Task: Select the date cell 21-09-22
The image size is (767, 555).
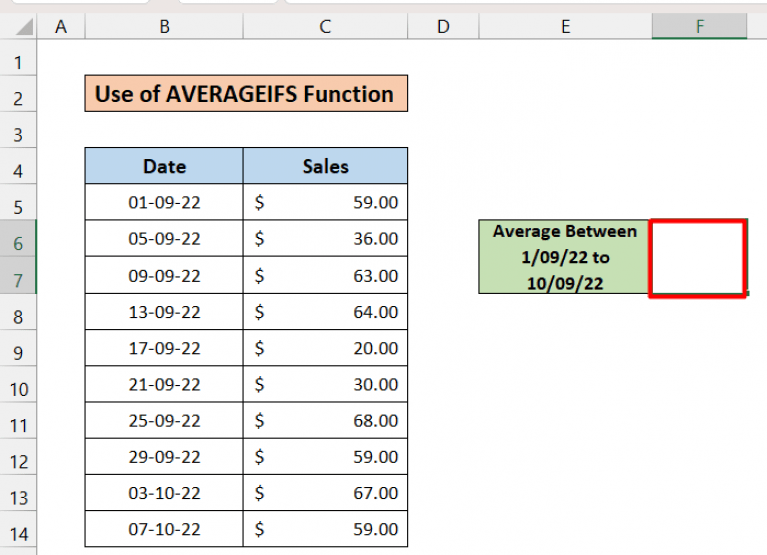Action: tap(164, 384)
